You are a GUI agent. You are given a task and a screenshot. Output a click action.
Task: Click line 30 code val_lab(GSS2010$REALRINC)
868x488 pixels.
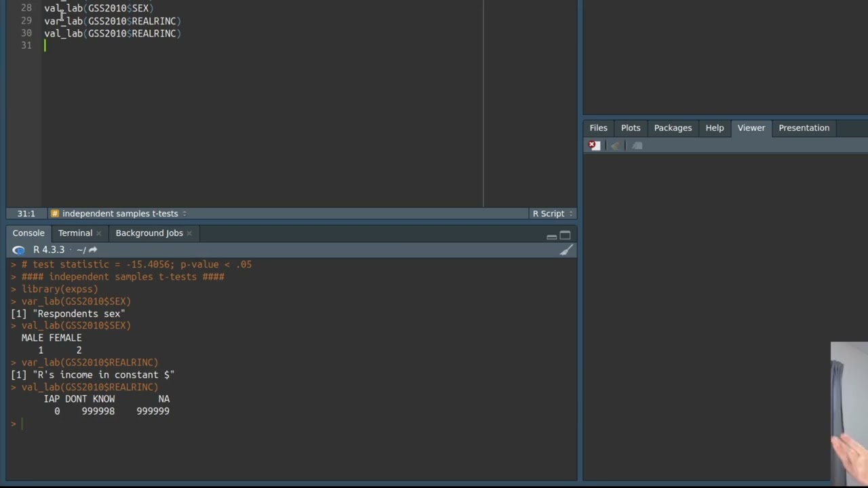pos(113,33)
